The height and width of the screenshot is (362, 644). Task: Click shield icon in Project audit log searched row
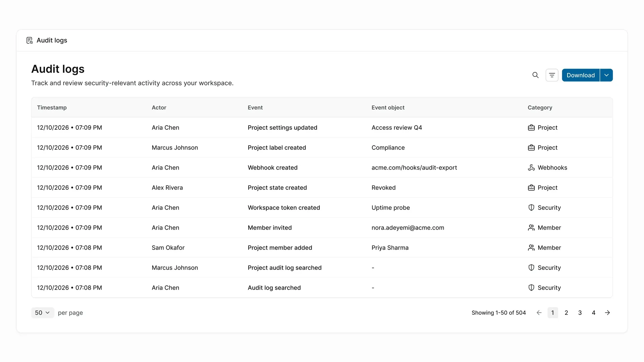click(531, 268)
